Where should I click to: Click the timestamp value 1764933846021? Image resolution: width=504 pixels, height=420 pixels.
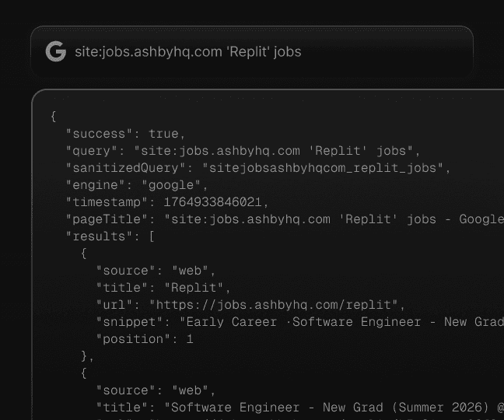pos(212,202)
